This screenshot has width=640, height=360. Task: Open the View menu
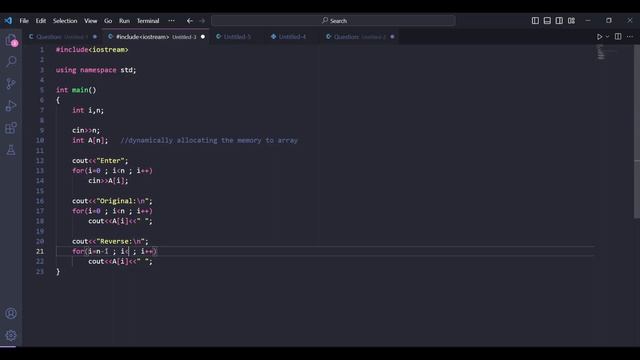tap(91, 21)
